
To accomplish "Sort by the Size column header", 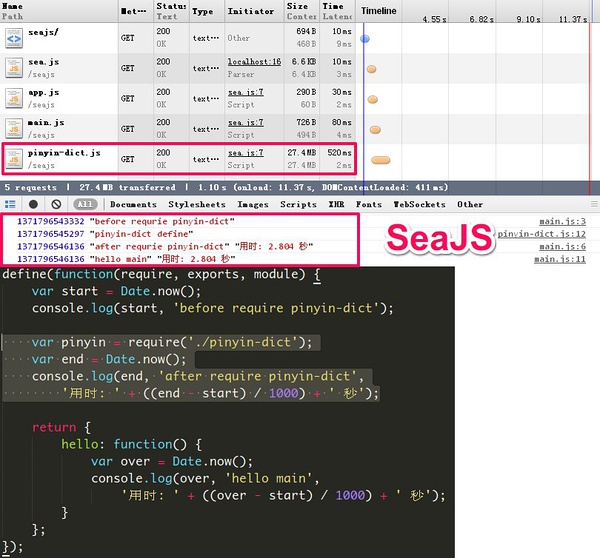I will tap(302, 11).
